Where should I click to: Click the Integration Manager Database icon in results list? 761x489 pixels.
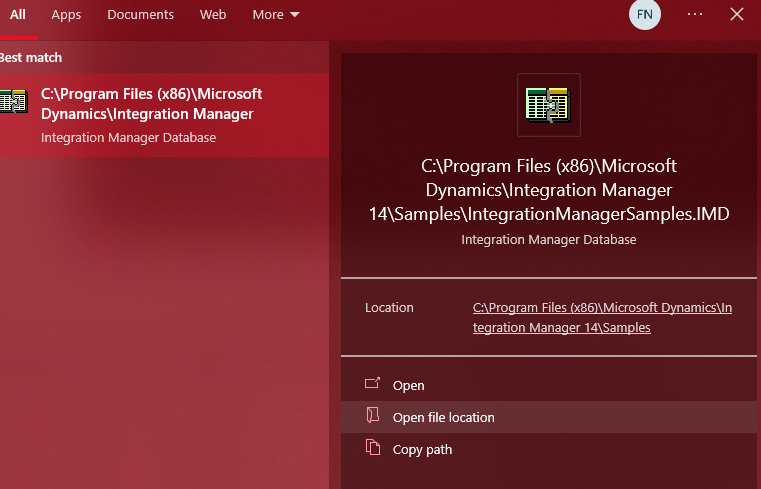[14, 101]
